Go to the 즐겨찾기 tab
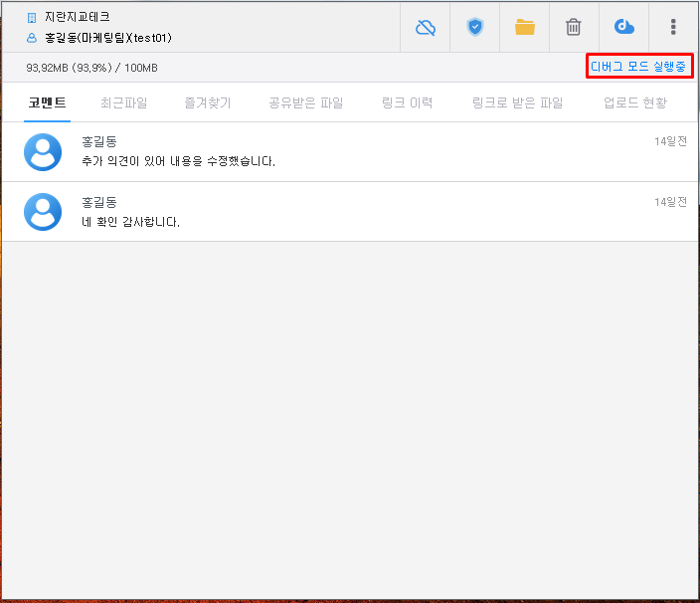This screenshot has height=603, width=700. pos(207,102)
